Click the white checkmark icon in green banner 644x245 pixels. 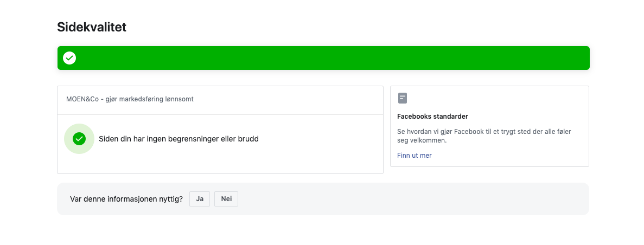tap(69, 58)
